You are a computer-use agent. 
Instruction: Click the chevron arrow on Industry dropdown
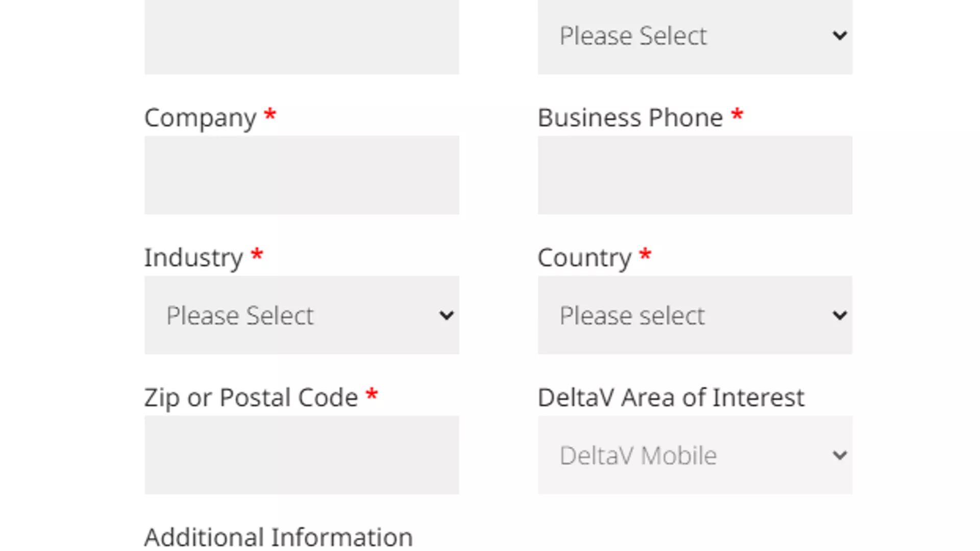coord(446,316)
